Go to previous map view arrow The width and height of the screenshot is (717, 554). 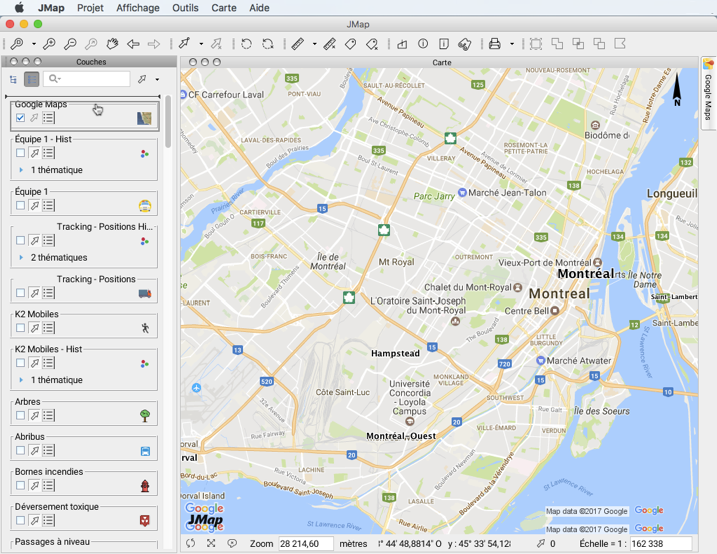click(x=133, y=44)
